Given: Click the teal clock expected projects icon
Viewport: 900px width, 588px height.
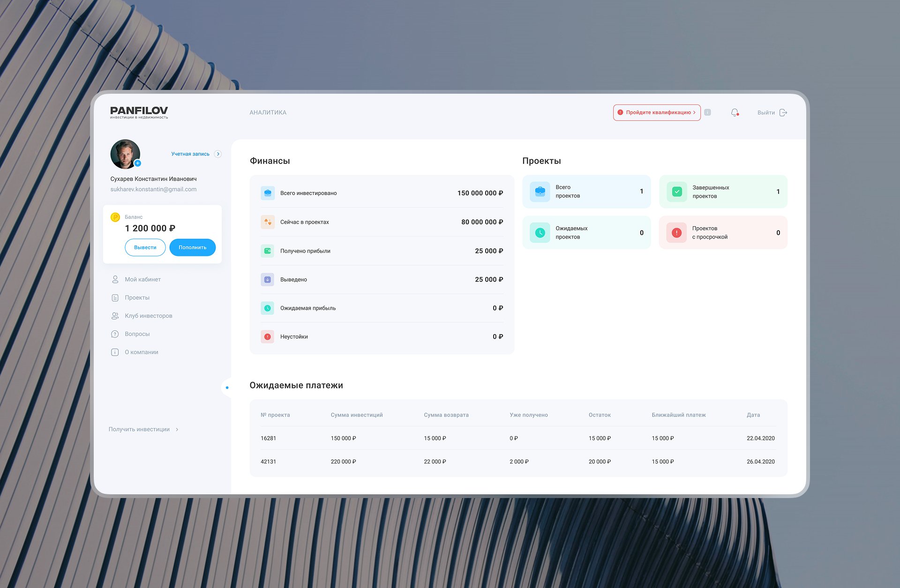Looking at the screenshot, I should point(540,232).
